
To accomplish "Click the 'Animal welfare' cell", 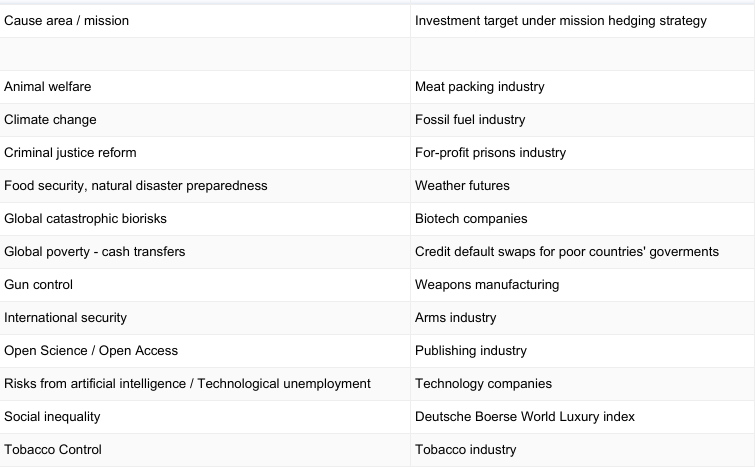I will 48,87.
